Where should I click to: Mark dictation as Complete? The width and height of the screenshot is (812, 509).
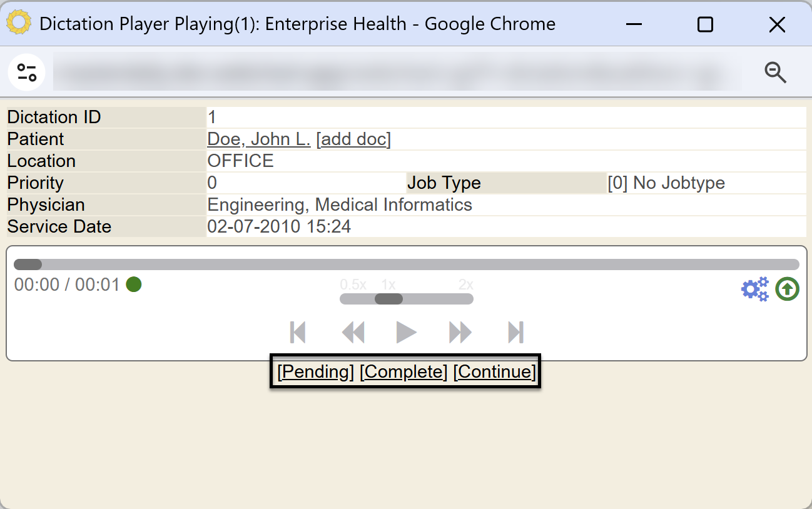click(x=403, y=372)
